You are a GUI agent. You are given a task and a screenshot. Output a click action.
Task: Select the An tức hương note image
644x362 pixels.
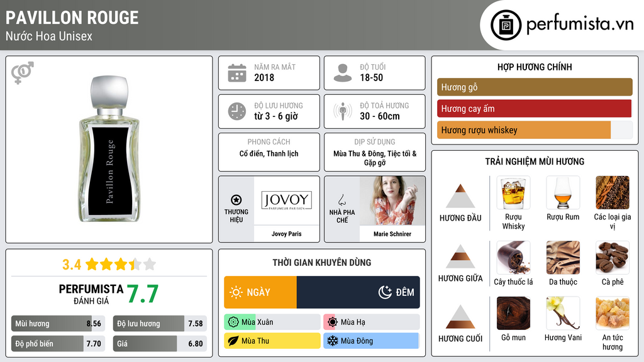click(x=613, y=314)
